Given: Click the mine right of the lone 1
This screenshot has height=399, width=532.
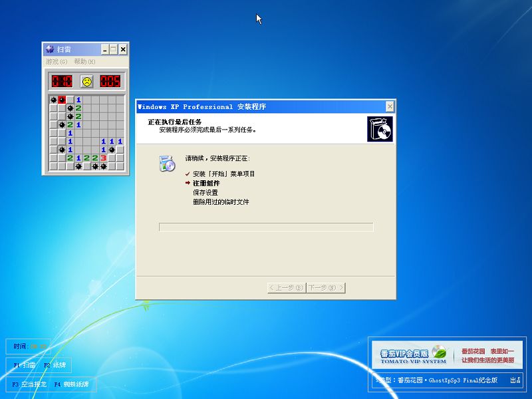Looking at the screenshot, I should tap(112, 150).
